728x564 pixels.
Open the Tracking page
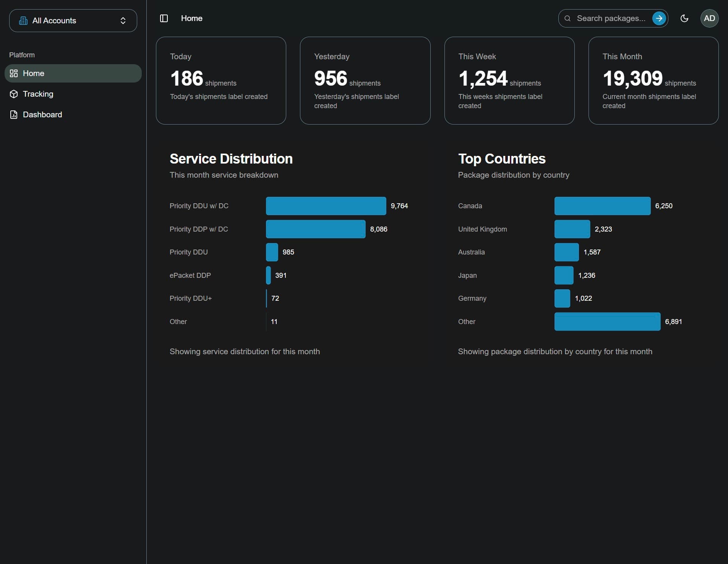click(73, 94)
